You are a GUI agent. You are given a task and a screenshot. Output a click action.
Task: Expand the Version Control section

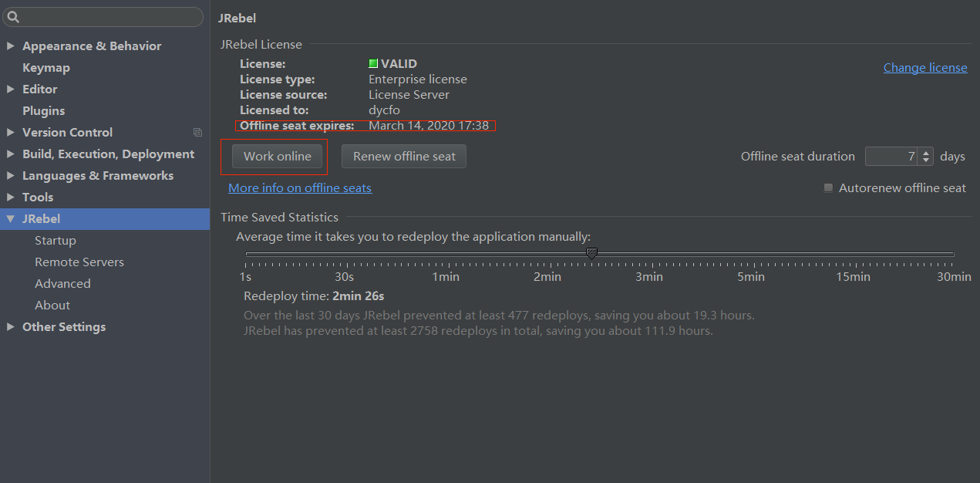(x=10, y=133)
